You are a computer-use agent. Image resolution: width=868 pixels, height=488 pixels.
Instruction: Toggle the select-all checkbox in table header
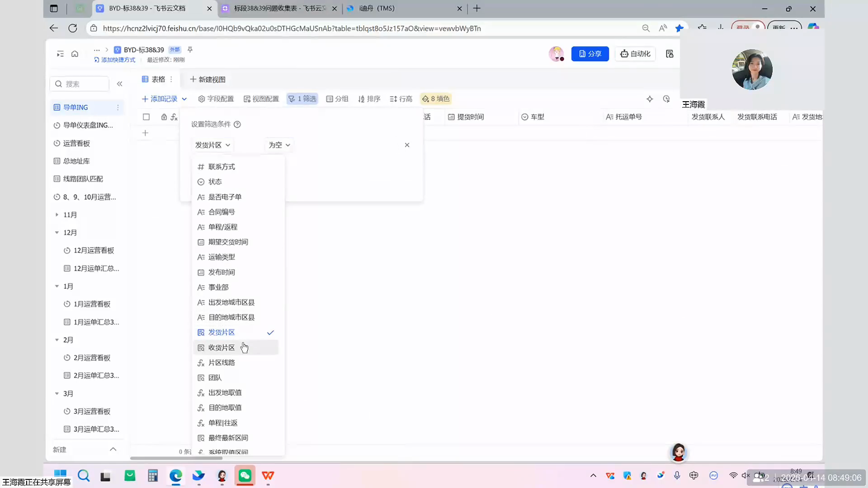tap(146, 117)
